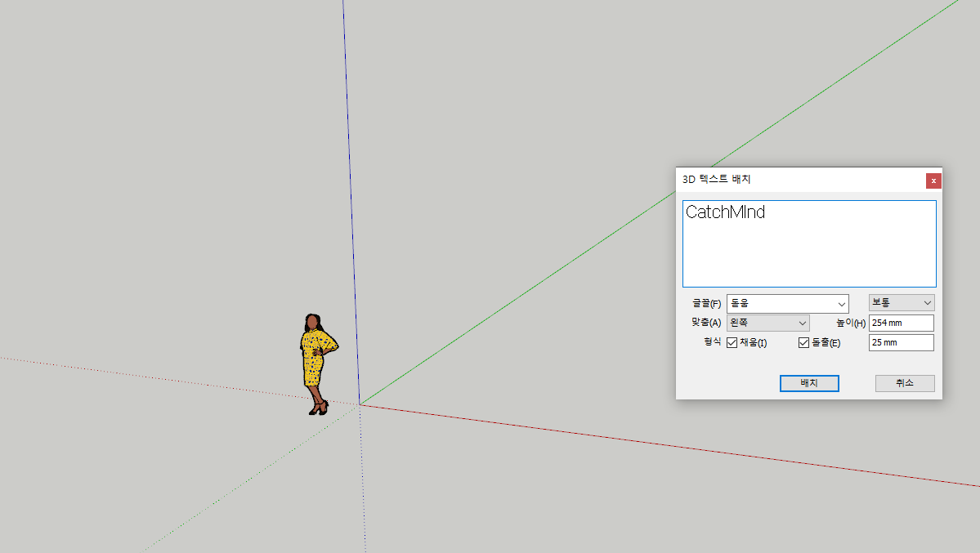The width and height of the screenshot is (980, 553).
Task: Open the 맞춤(A) alignment dropdown
Action: pyautogui.click(x=768, y=323)
